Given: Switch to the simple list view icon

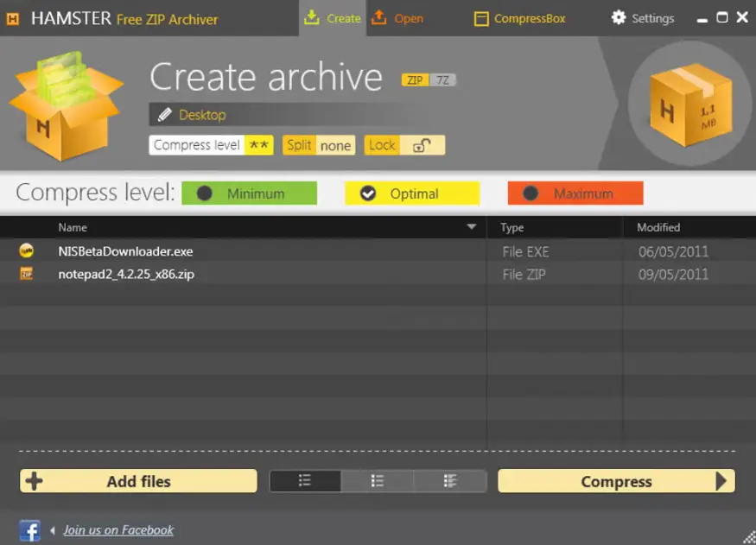Looking at the screenshot, I should point(305,481).
